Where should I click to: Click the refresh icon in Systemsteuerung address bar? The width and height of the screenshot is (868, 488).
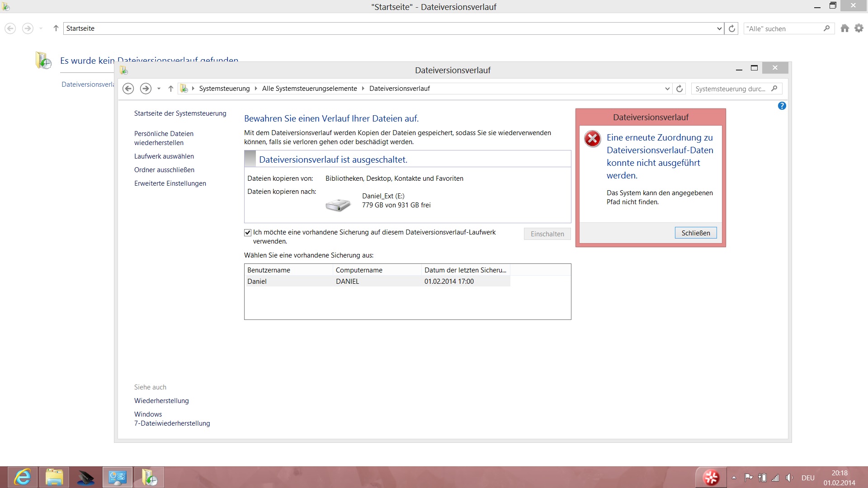click(x=679, y=89)
